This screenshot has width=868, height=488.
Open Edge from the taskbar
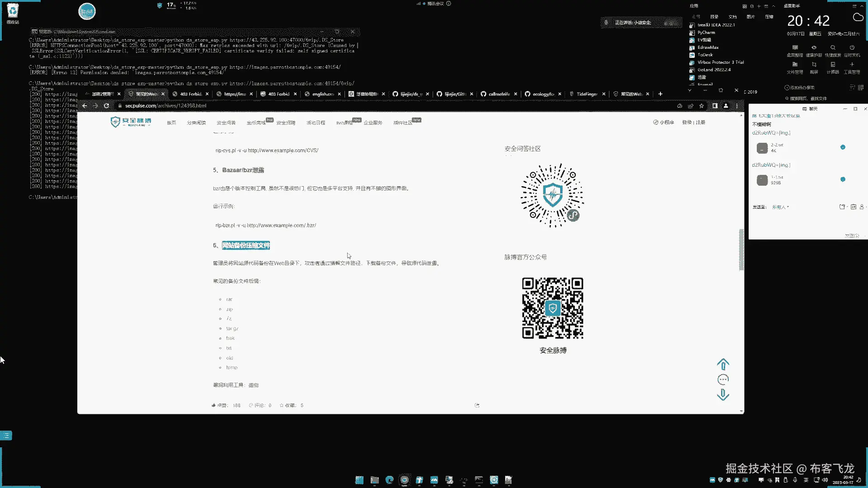[x=389, y=480]
